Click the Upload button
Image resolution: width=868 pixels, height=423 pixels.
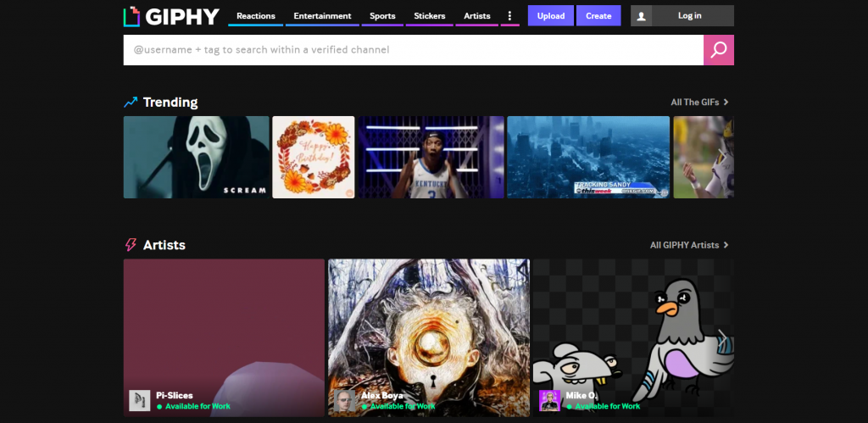point(551,16)
